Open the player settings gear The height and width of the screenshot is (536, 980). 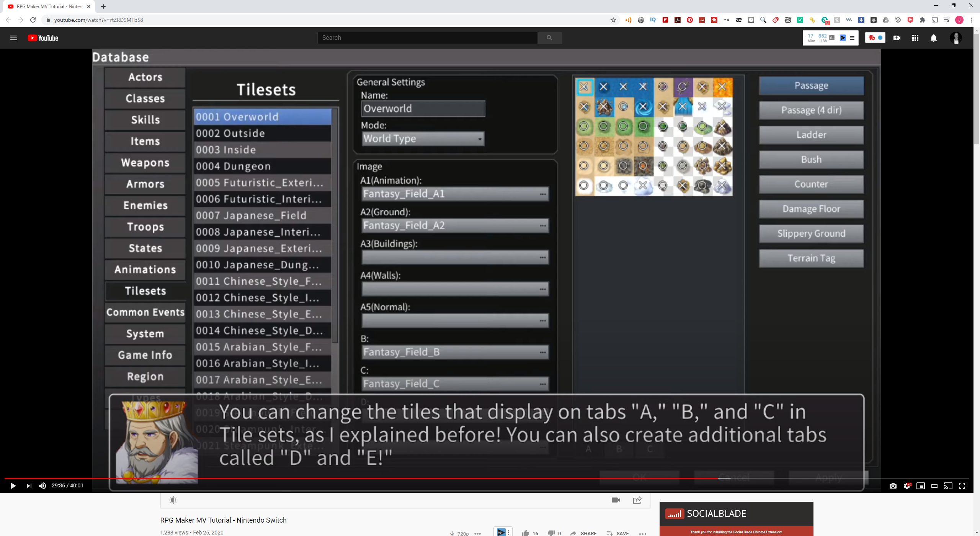click(907, 486)
